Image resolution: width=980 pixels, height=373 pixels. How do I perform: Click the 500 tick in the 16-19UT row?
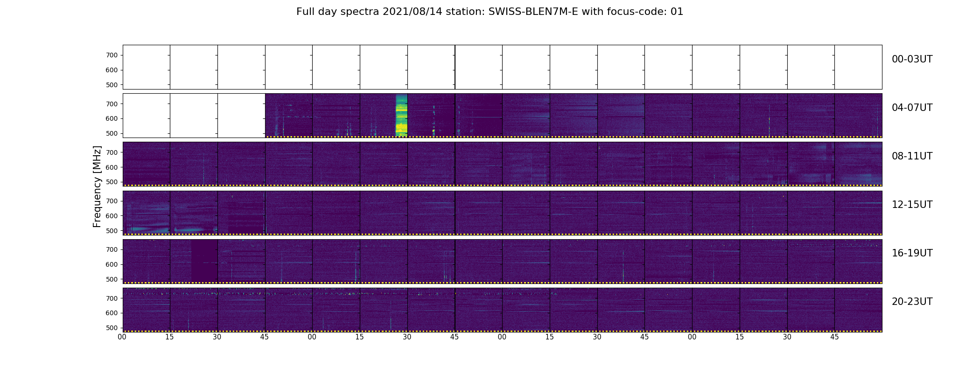tap(112, 279)
